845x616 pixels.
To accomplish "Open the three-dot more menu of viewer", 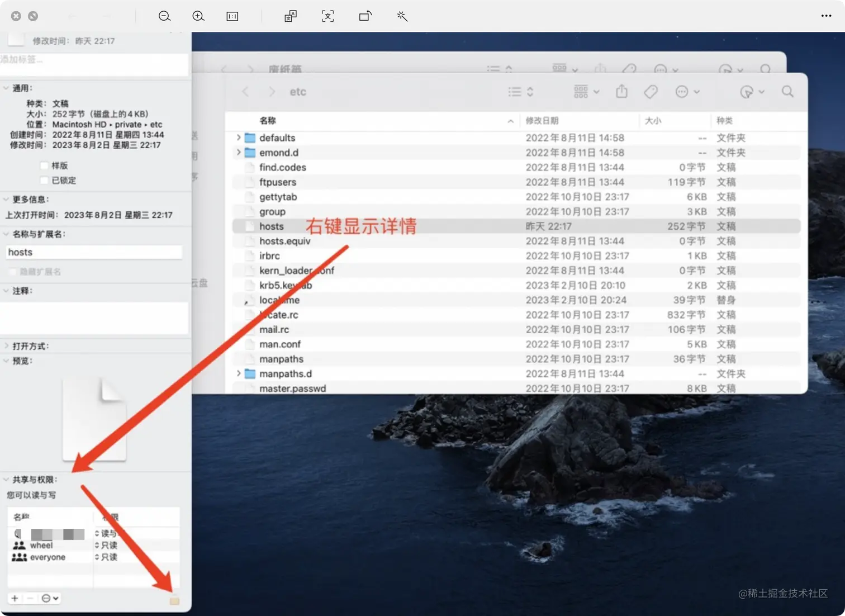I will point(827,16).
